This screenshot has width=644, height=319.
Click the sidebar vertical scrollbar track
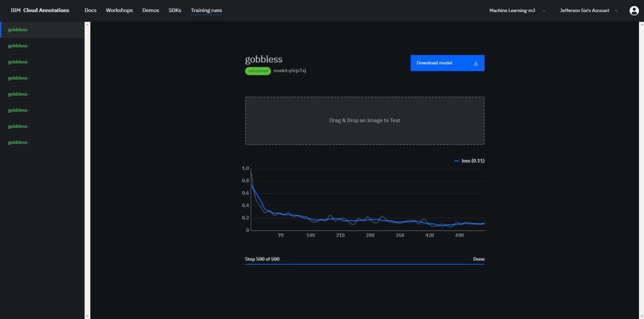tap(88, 170)
